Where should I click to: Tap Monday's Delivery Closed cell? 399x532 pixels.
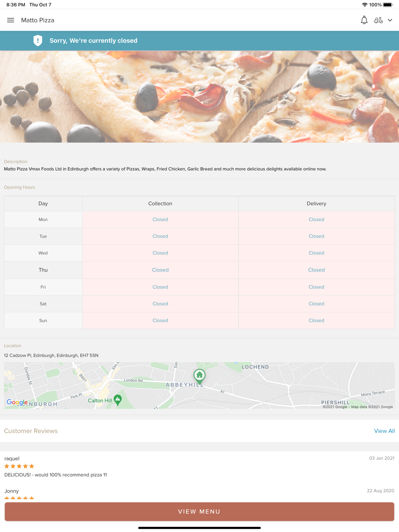[316, 220]
